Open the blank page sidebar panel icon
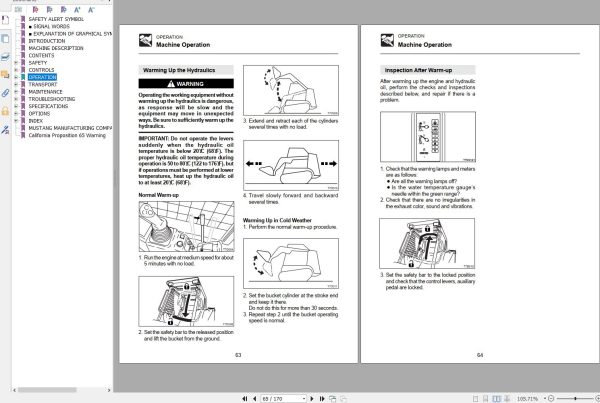600x403 pixels. 5,20
